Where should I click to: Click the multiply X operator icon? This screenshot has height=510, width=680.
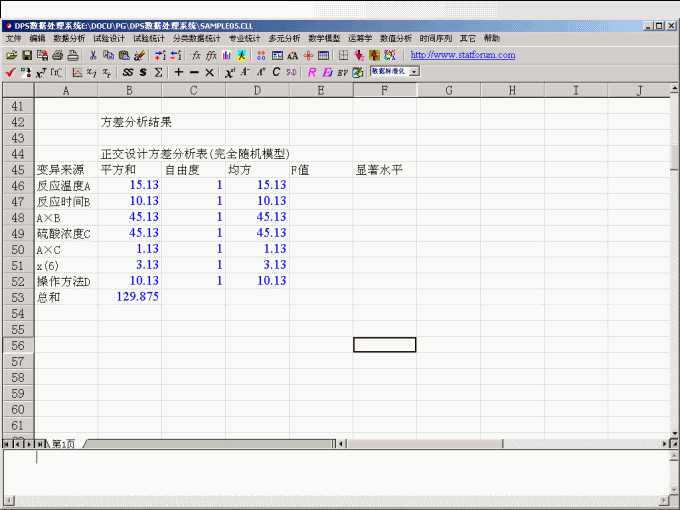[x=209, y=72]
